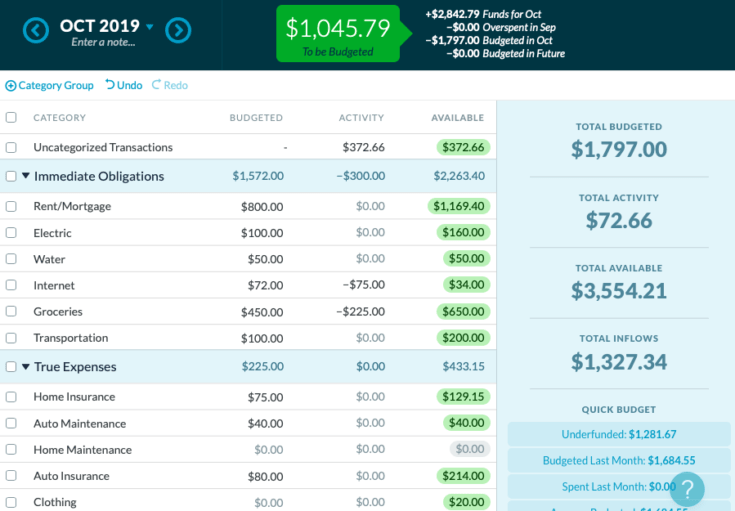This screenshot has height=511, width=735.
Task: Add a new Category Group
Action: pos(49,85)
